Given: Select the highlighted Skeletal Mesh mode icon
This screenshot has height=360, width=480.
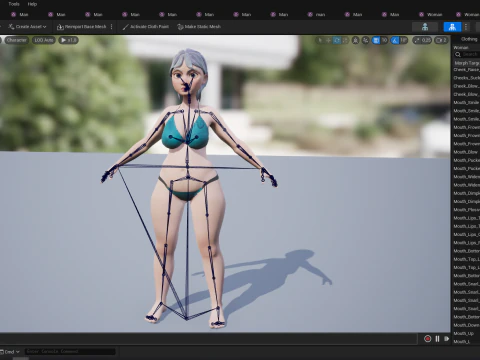Looking at the screenshot, I should 452,27.
